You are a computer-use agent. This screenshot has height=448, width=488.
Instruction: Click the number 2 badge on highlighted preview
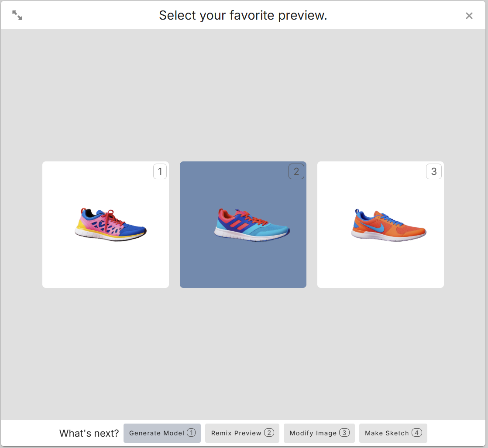coord(296,171)
